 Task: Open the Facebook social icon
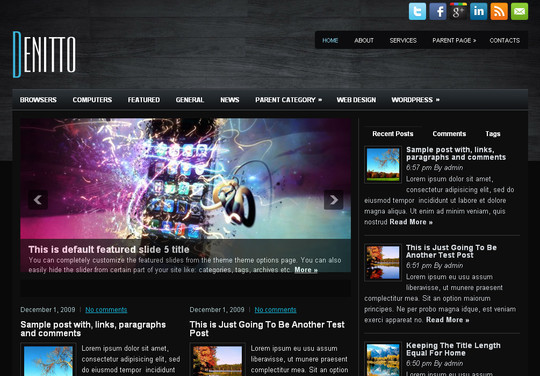tap(438, 11)
